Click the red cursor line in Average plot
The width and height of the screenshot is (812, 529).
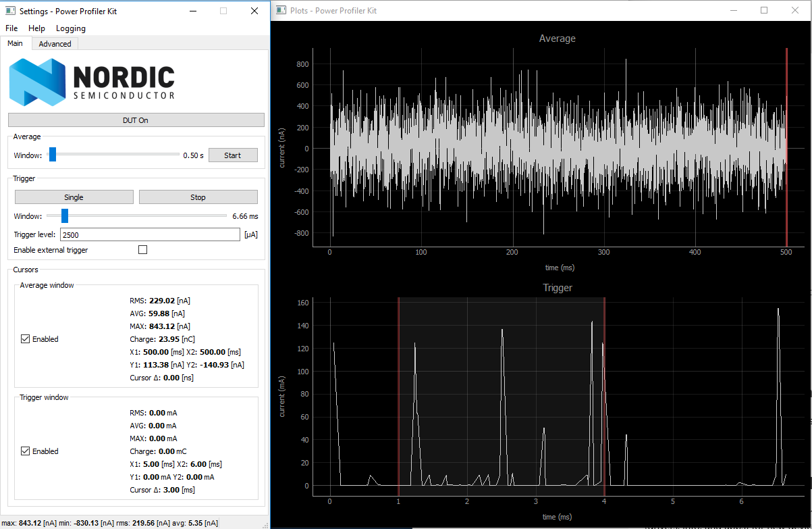tap(786, 147)
